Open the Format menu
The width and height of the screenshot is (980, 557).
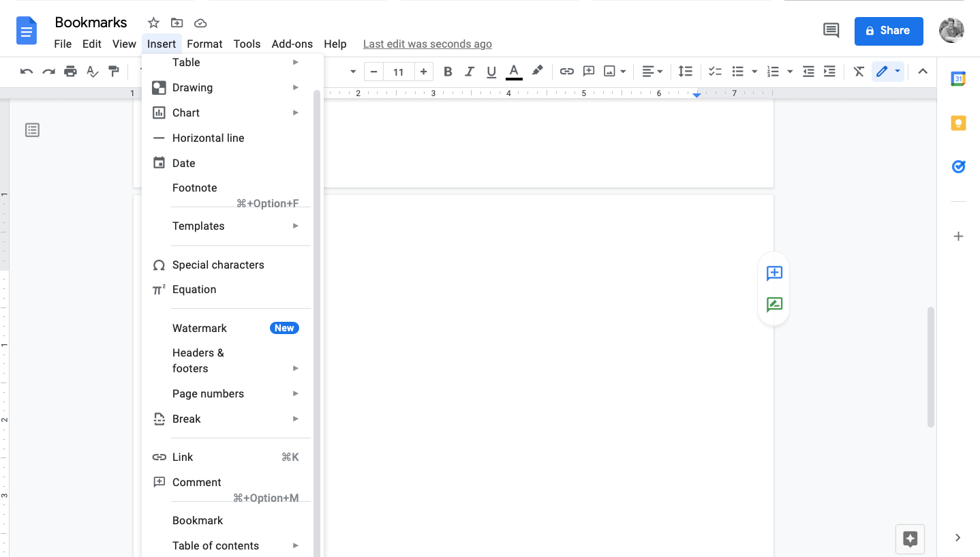click(x=204, y=44)
